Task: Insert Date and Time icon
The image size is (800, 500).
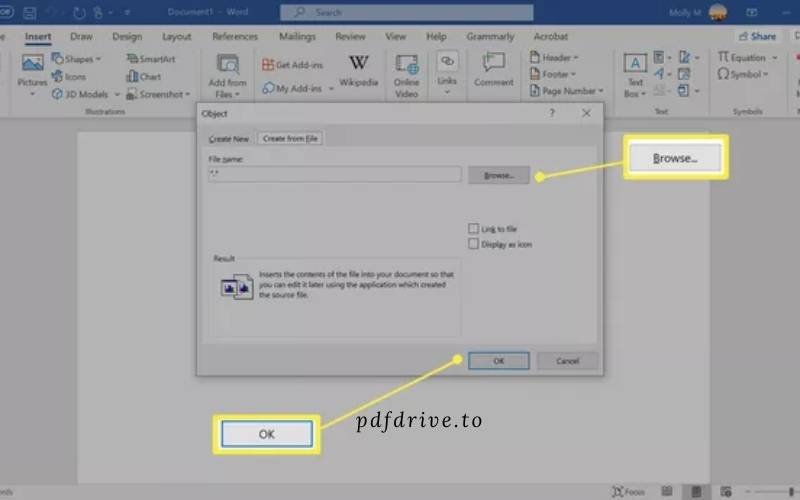Action: [684, 74]
